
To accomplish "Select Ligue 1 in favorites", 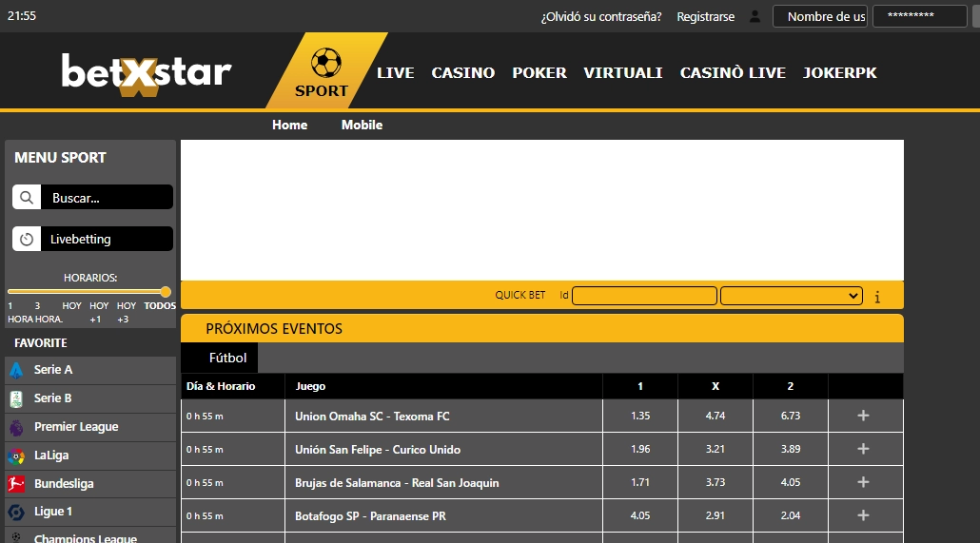I will tap(90, 512).
